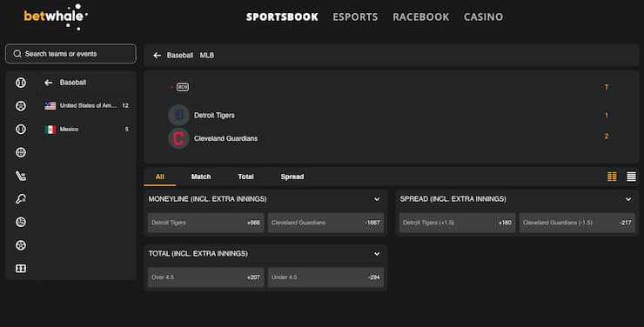The image size is (644, 327).
Task: Click the Mexico flag icon
Action: (50, 130)
